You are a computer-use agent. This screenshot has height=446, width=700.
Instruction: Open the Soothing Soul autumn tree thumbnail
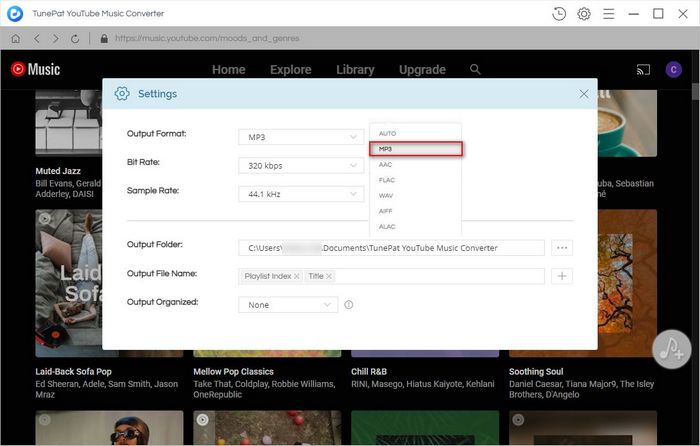pos(627,281)
